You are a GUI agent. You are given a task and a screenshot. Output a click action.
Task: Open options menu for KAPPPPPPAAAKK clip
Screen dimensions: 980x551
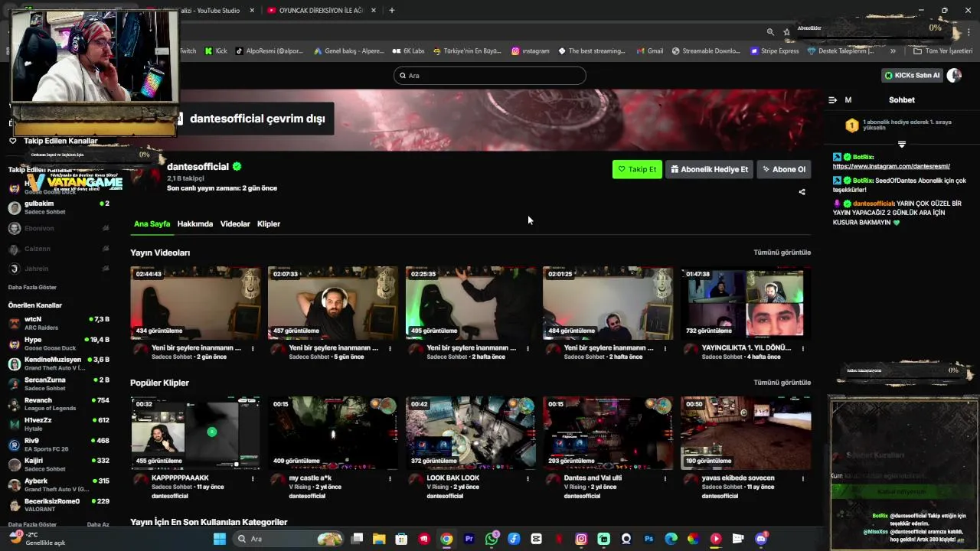253,478
